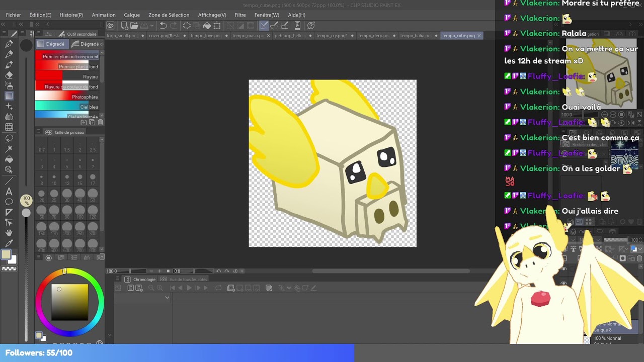Image resolution: width=644 pixels, height=362 pixels.
Task: Select the Fill bucket tool
Action: click(9, 159)
